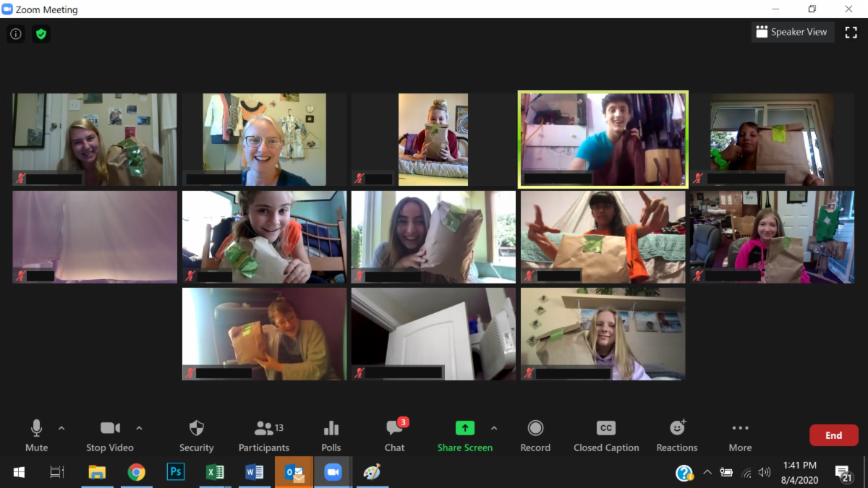Mute the microphone

[x=36, y=436]
